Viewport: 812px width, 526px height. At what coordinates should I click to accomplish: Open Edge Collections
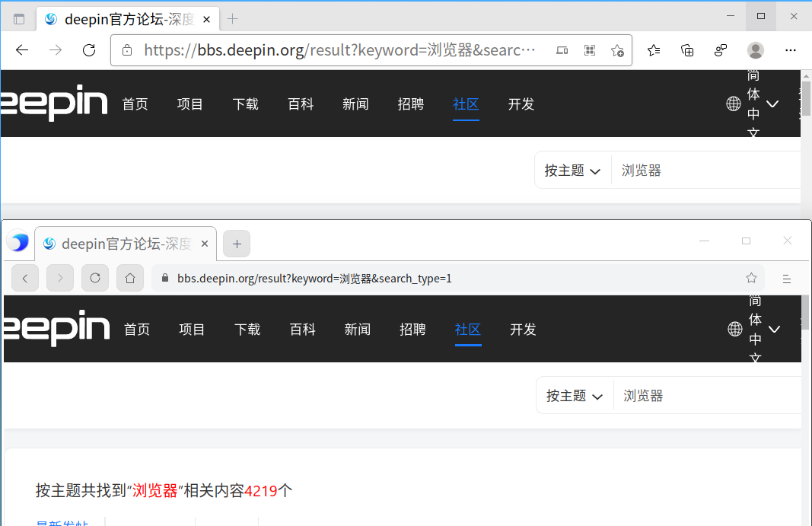click(x=687, y=50)
